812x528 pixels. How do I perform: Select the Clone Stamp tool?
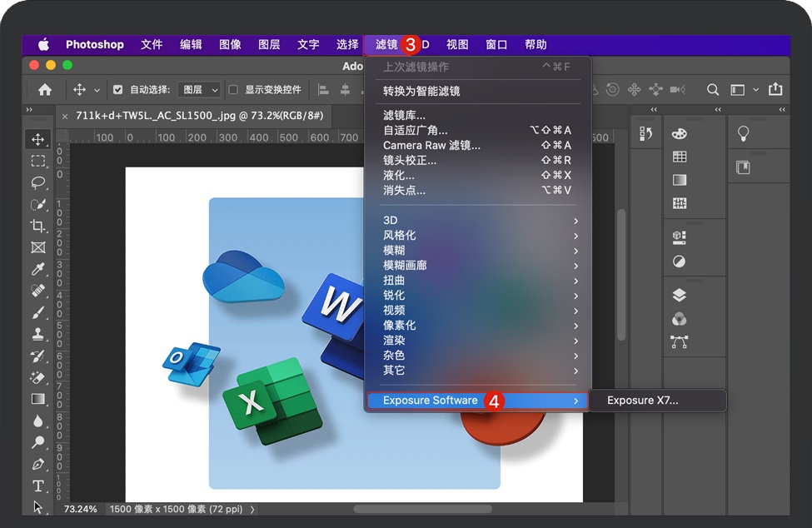37,335
